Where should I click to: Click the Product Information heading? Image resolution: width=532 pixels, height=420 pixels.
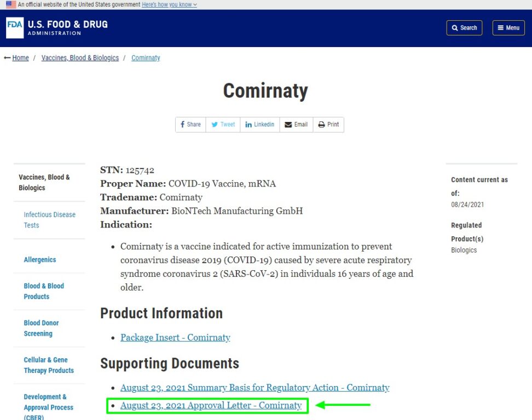[161, 313]
